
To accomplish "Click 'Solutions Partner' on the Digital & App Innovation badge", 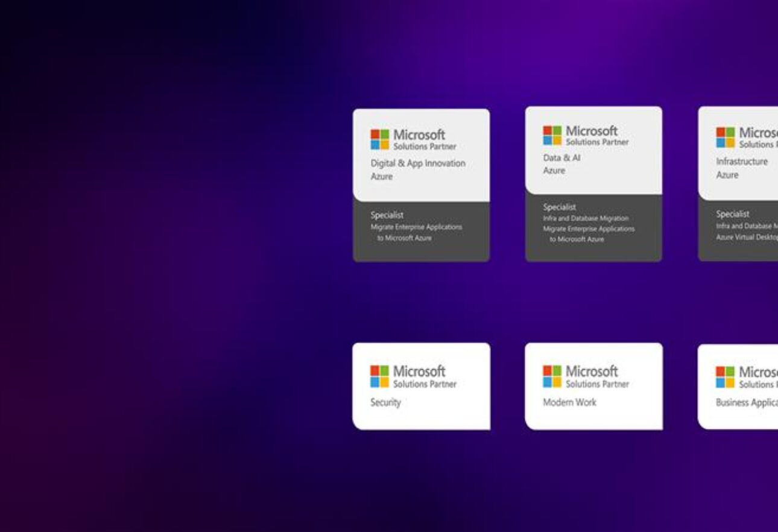I will tap(425, 147).
